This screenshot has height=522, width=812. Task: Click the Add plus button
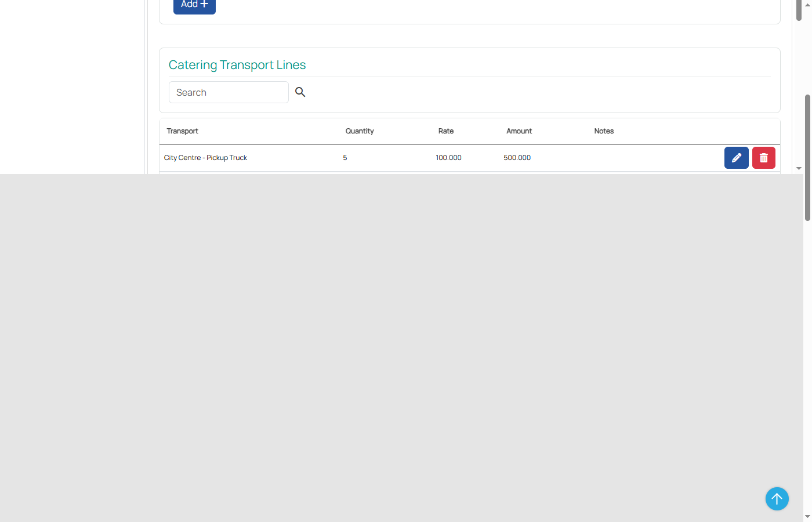click(x=194, y=5)
